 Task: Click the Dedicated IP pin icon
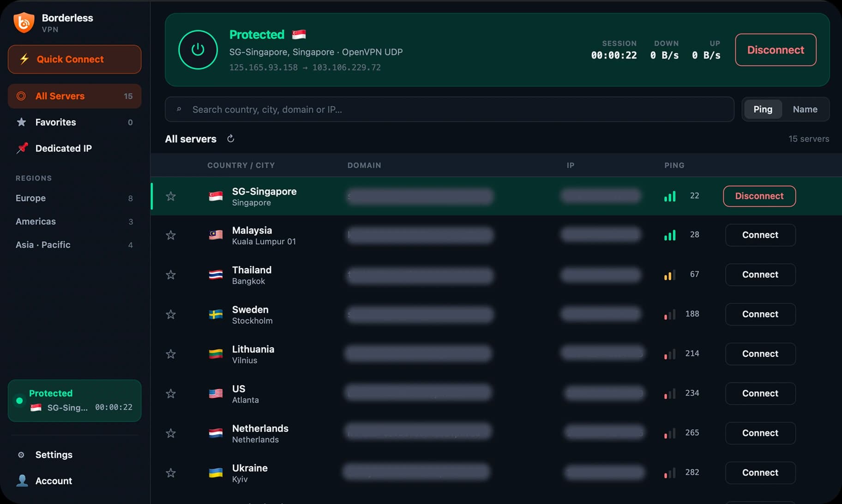point(22,148)
